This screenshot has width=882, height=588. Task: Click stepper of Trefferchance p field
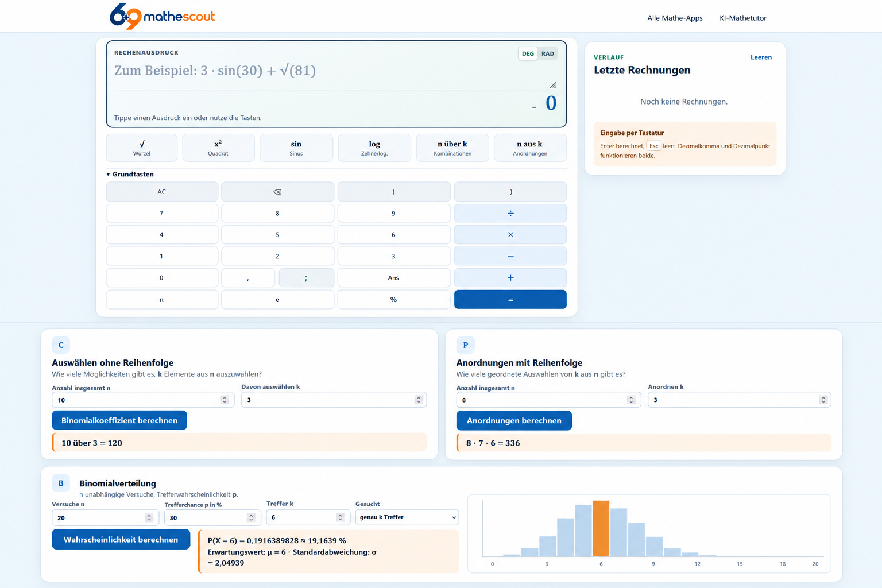[x=251, y=518]
